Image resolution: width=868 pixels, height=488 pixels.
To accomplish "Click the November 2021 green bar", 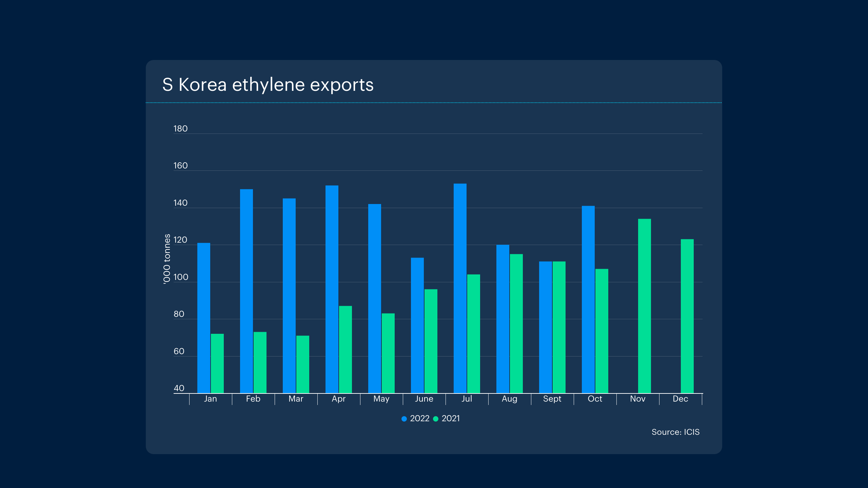I will (x=644, y=306).
